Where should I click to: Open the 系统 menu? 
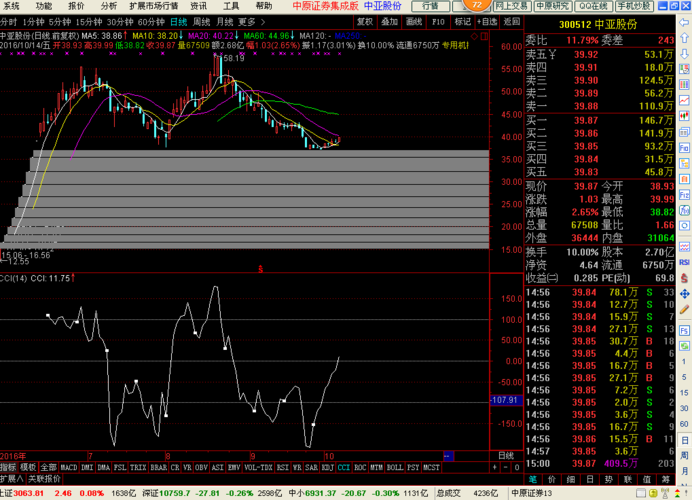(11, 6)
